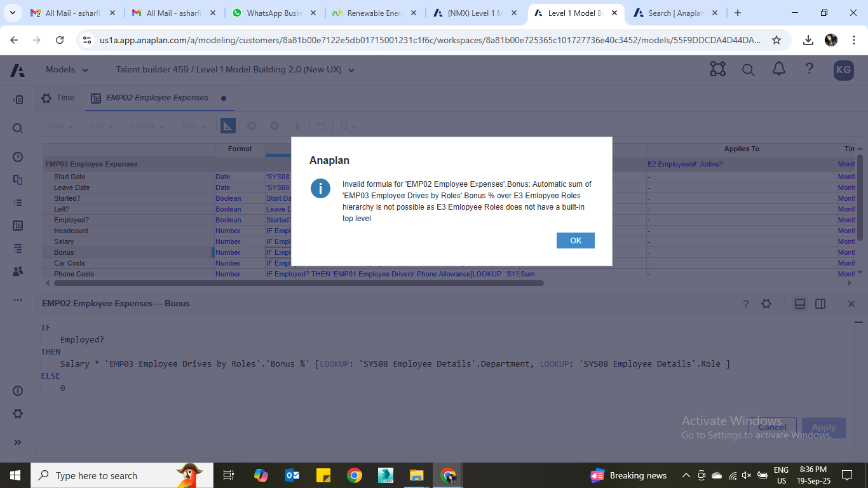The width and height of the screenshot is (868, 488).
Task: Open a new browser tab
Action: pos(737,13)
